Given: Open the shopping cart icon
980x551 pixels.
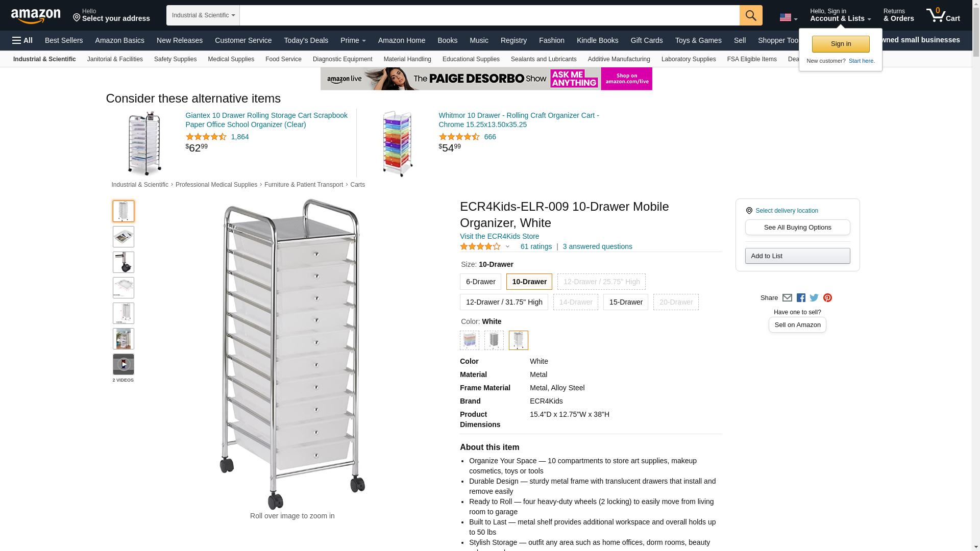Looking at the screenshot, I should click(x=943, y=15).
